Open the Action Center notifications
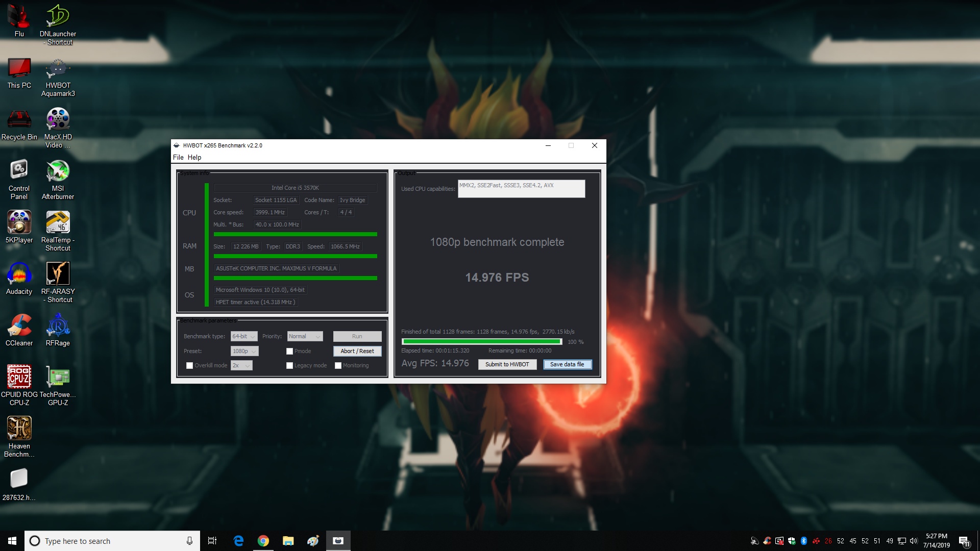This screenshot has height=551, width=980. click(x=964, y=541)
